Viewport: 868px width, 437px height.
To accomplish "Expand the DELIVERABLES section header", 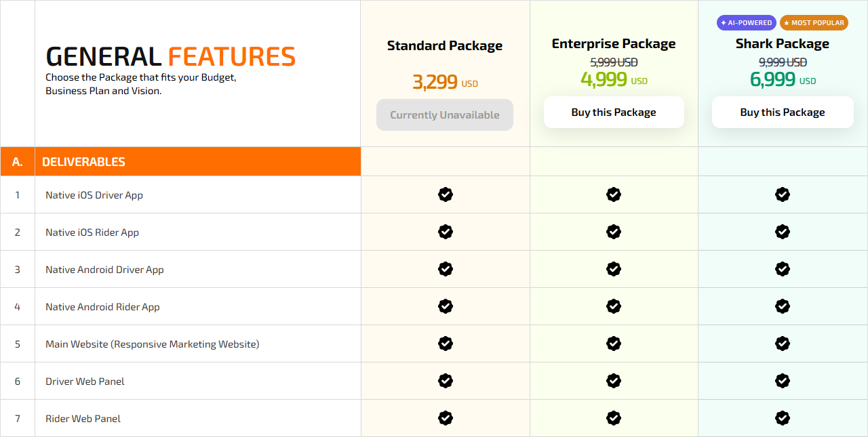I will 82,161.
